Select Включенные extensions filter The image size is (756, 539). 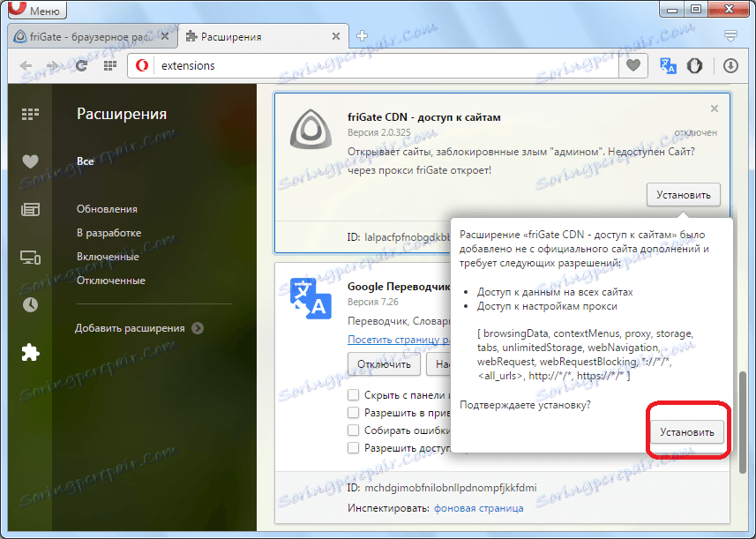click(x=108, y=257)
